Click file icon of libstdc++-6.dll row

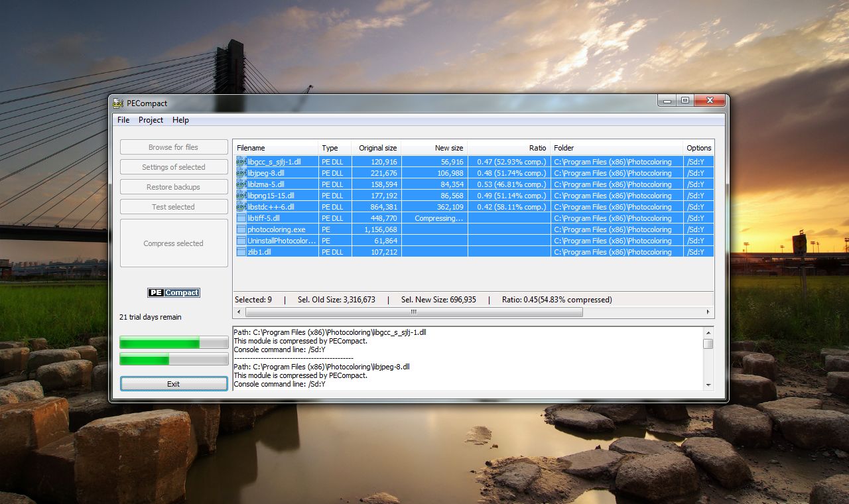click(x=241, y=206)
